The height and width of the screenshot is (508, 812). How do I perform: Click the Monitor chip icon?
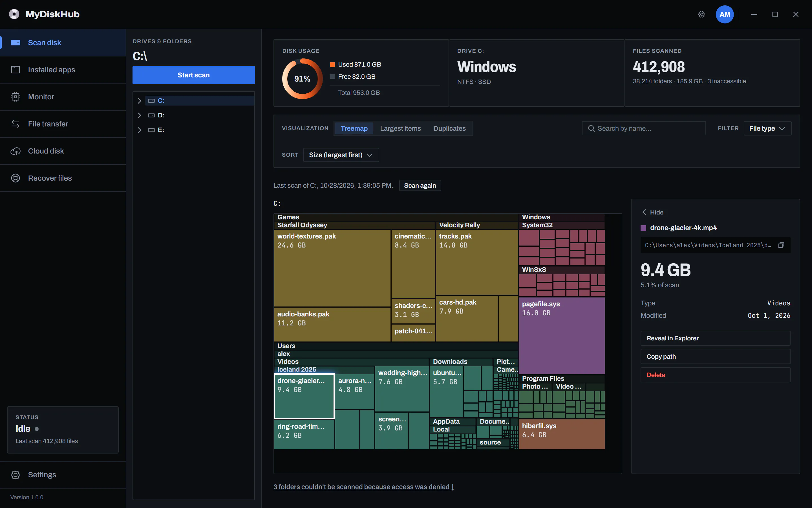pos(16,97)
